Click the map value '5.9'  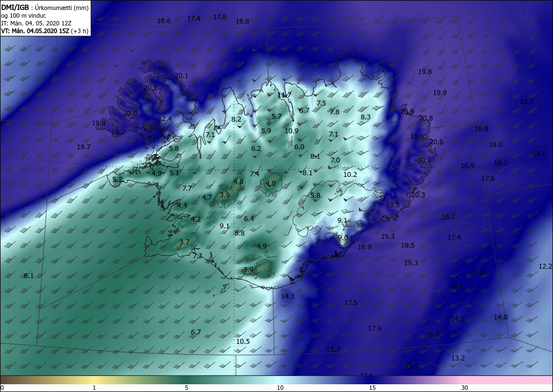pyautogui.click(x=267, y=131)
